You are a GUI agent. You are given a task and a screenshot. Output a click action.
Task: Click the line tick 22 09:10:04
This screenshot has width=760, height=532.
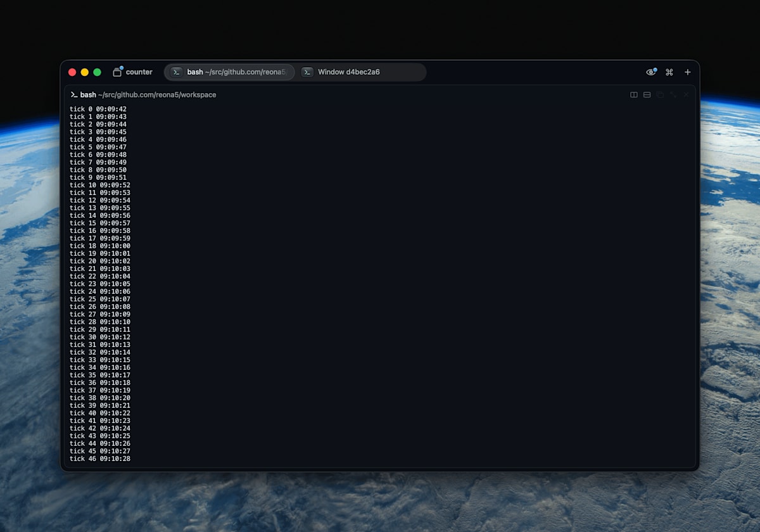click(100, 276)
